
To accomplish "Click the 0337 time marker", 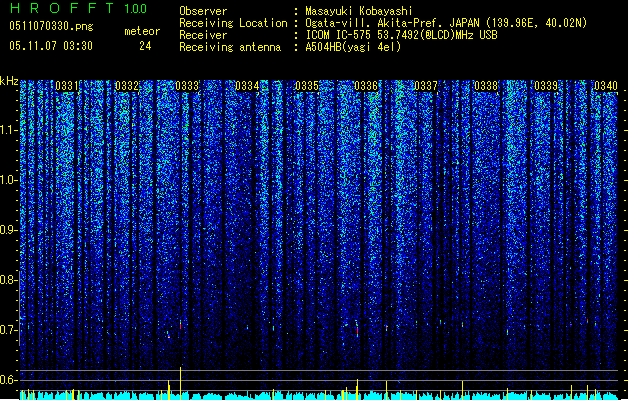I will point(426,86).
